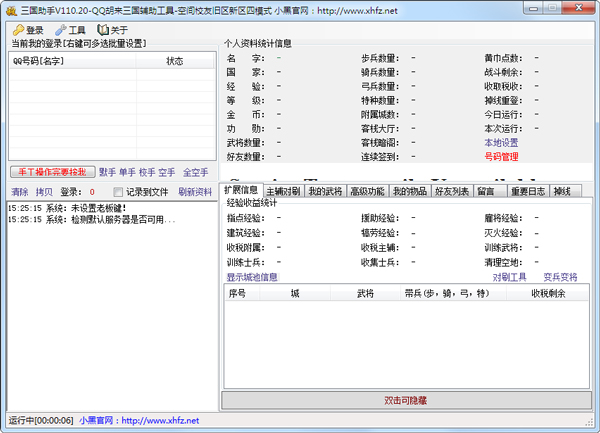Switch to the 主辅对刷 tab
600x433 pixels.
pyautogui.click(x=282, y=191)
